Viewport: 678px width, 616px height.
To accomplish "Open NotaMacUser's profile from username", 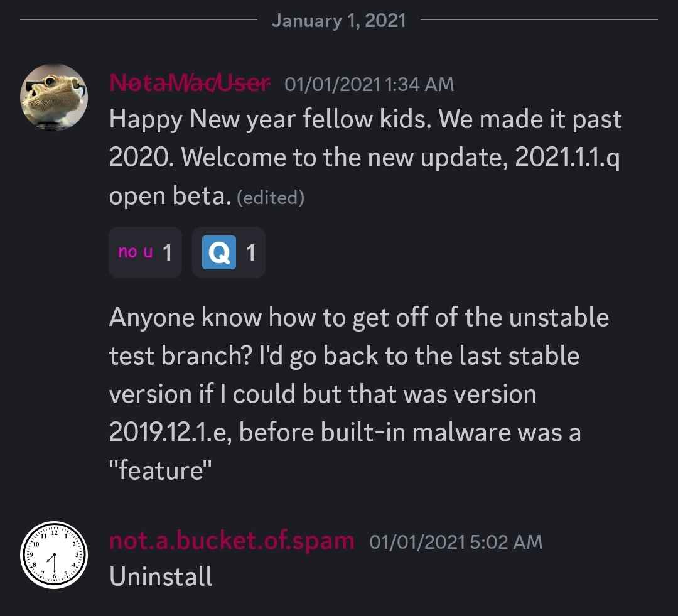I will pos(190,83).
